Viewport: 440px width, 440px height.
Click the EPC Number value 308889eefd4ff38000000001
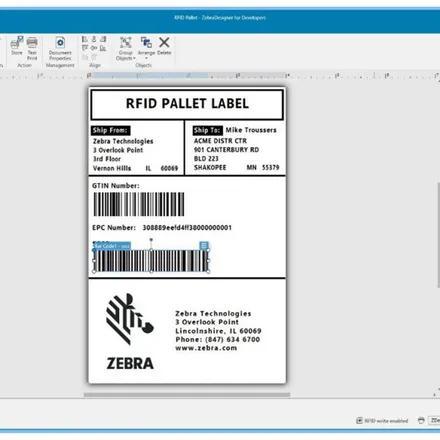[x=187, y=228]
